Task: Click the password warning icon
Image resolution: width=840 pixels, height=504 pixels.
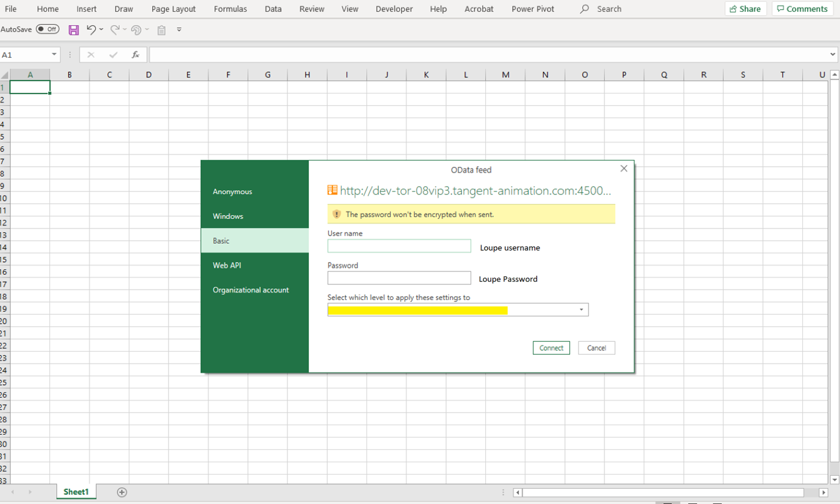Action: [x=337, y=214]
